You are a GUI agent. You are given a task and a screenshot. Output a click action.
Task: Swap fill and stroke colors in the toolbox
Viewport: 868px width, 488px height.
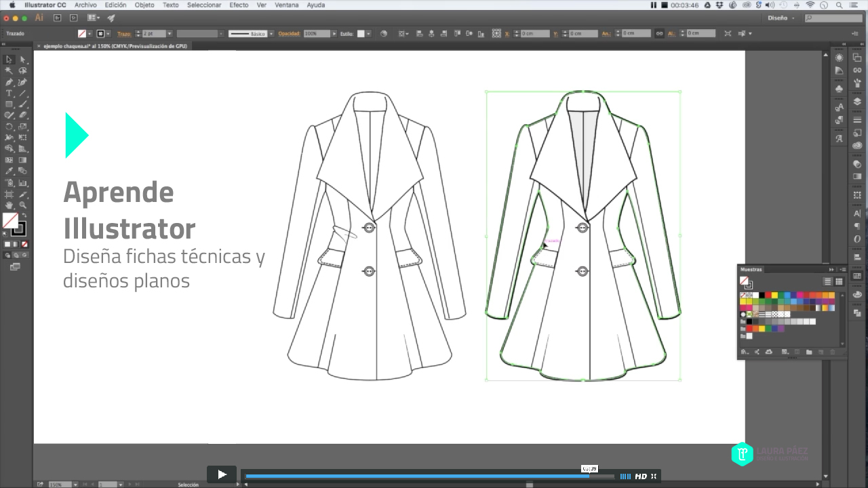click(24, 216)
